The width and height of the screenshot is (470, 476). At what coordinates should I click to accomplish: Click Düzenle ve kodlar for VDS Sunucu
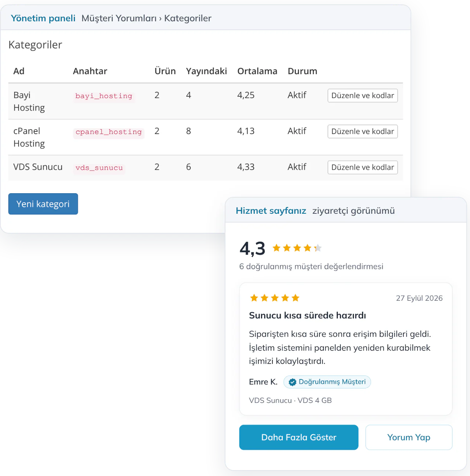pyautogui.click(x=362, y=167)
